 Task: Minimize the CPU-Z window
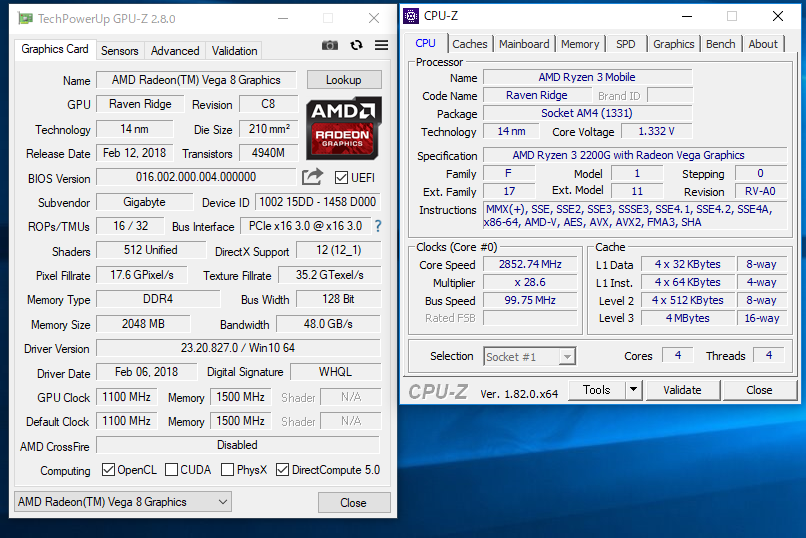click(x=687, y=16)
